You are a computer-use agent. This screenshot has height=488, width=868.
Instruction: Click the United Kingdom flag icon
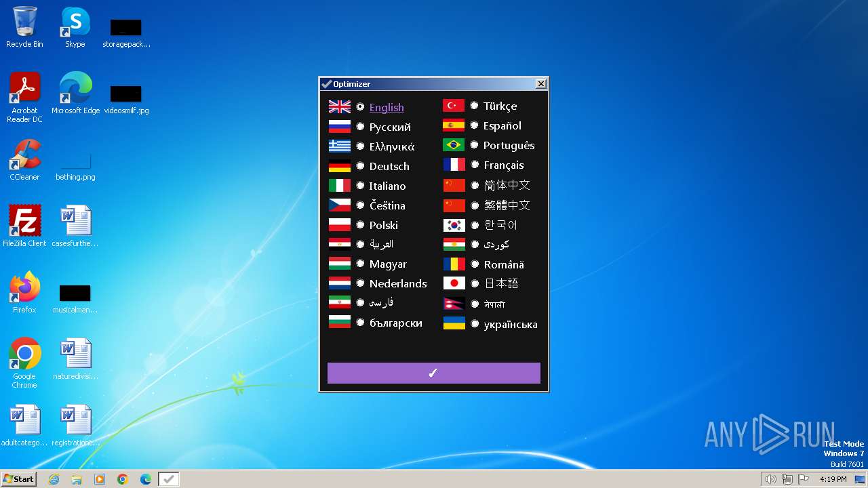click(340, 106)
